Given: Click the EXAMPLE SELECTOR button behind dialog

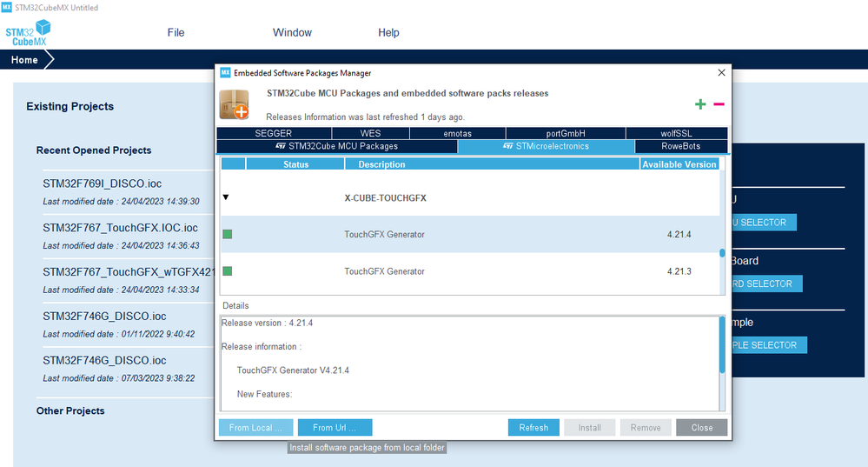Looking at the screenshot, I should click(x=769, y=345).
